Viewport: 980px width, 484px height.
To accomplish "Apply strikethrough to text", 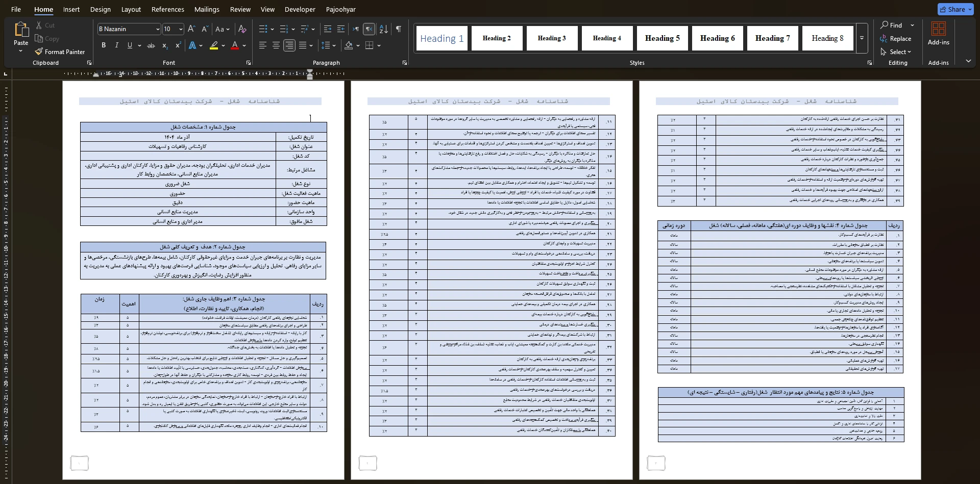I will pyautogui.click(x=151, y=45).
